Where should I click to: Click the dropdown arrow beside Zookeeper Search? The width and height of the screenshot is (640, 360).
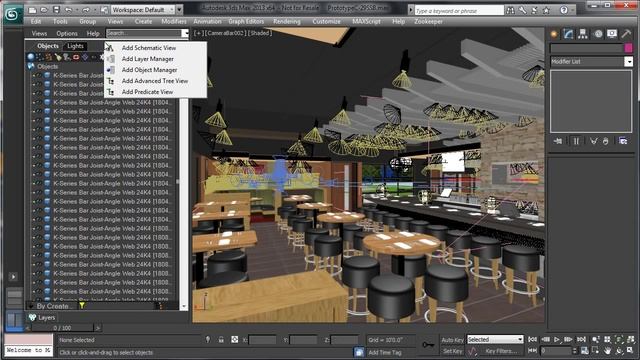pos(185,33)
